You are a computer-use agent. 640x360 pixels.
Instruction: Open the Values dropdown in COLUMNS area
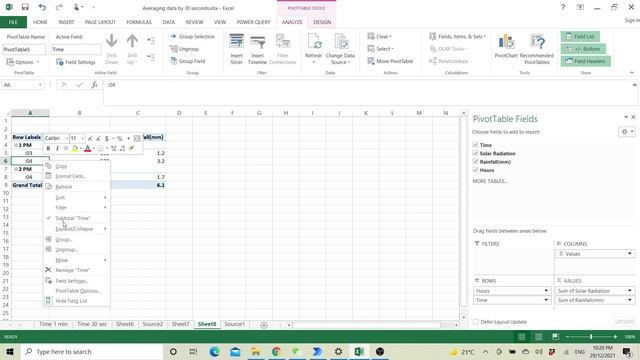(630, 254)
